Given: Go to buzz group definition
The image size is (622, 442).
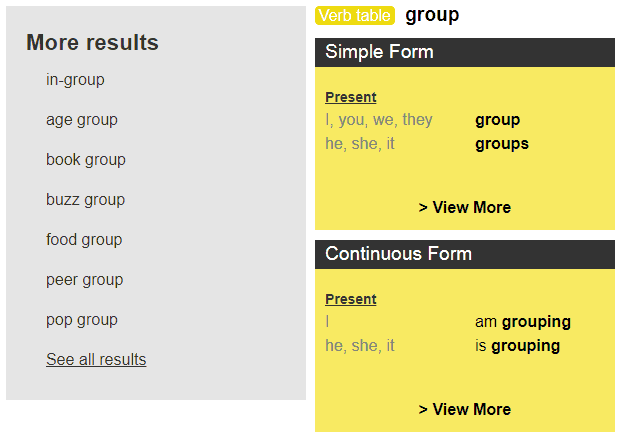Looking at the screenshot, I should [85, 200].
